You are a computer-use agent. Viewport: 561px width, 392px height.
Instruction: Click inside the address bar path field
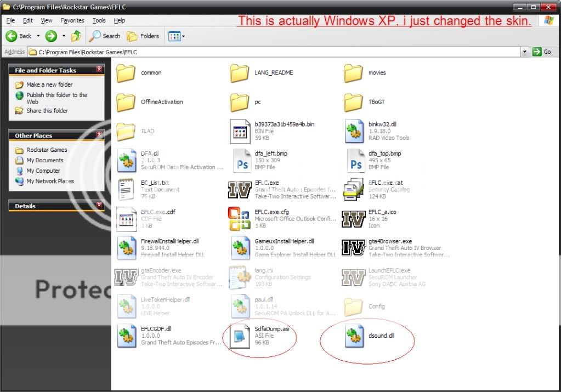pyautogui.click(x=274, y=52)
